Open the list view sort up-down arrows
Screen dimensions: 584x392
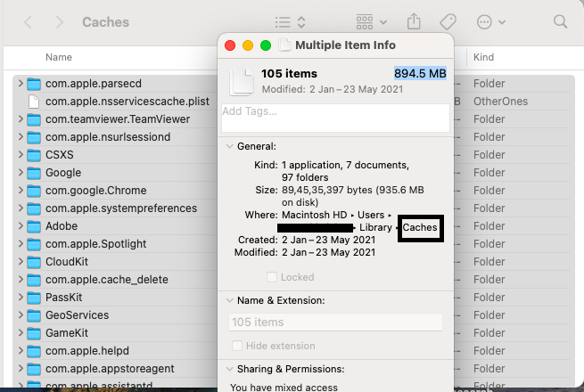click(x=301, y=22)
